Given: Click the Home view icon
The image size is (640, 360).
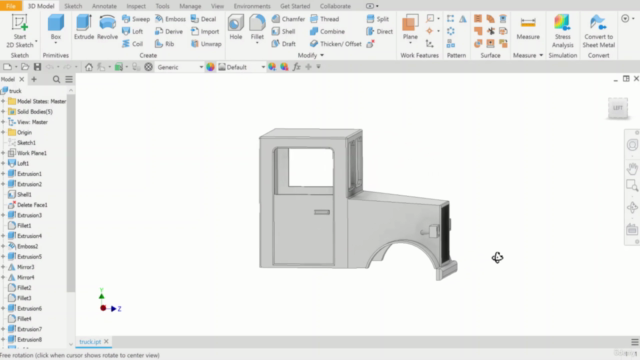Looking at the screenshot, I should click(x=89, y=67).
